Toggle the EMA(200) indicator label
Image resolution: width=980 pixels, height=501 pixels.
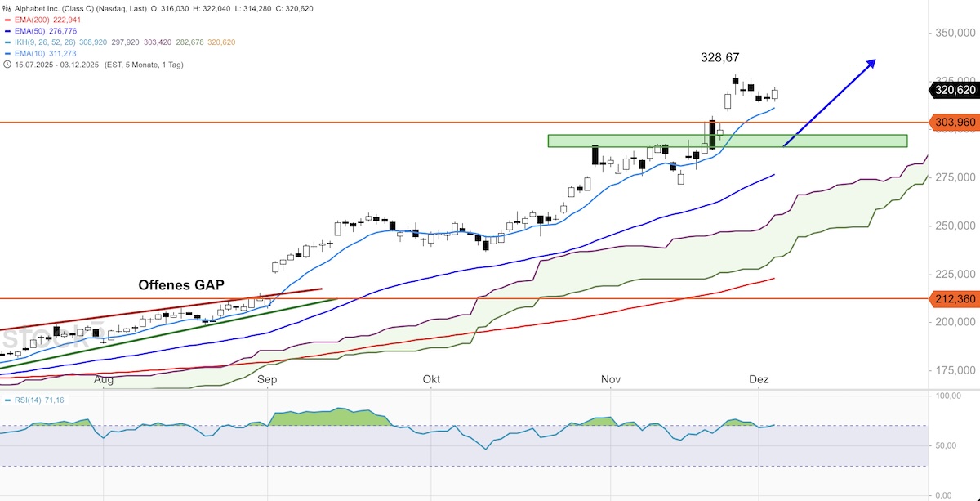point(31,20)
